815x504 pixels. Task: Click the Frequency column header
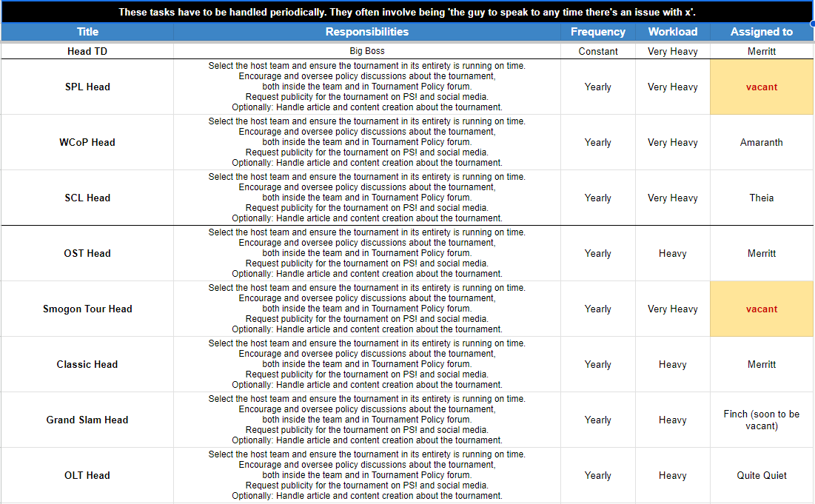[597, 32]
